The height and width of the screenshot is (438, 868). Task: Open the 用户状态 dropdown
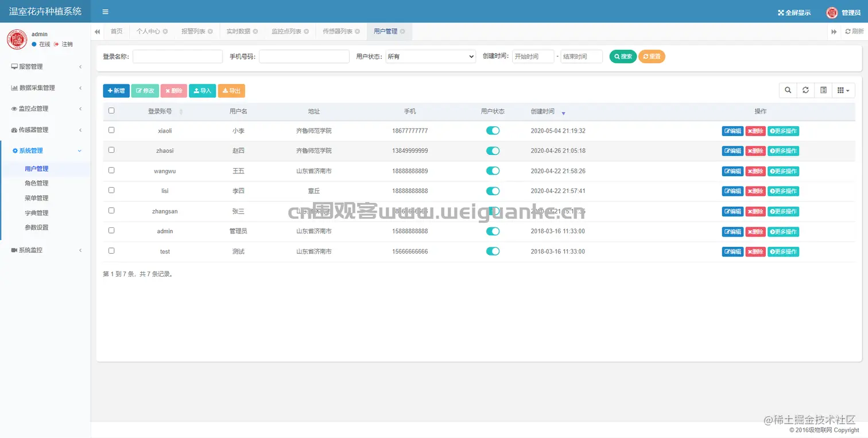tap(430, 56)
